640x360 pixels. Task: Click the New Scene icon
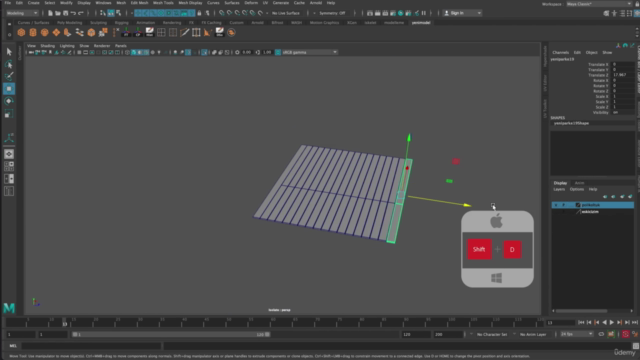[50, 13]
